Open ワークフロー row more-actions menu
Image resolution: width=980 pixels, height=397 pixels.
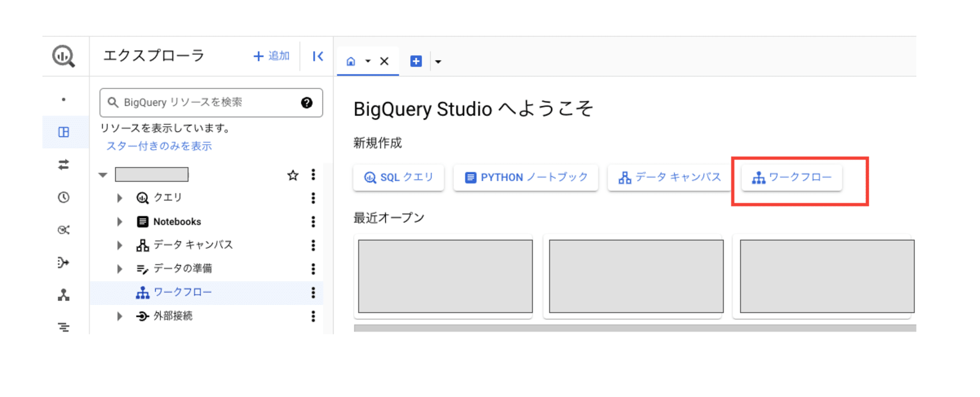click(313, 293)
